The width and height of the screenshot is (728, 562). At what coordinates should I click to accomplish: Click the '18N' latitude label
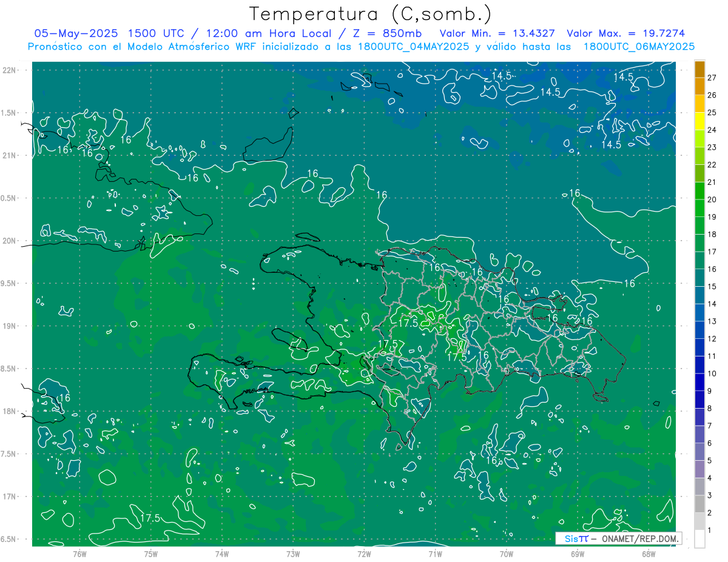pos(10,411)
